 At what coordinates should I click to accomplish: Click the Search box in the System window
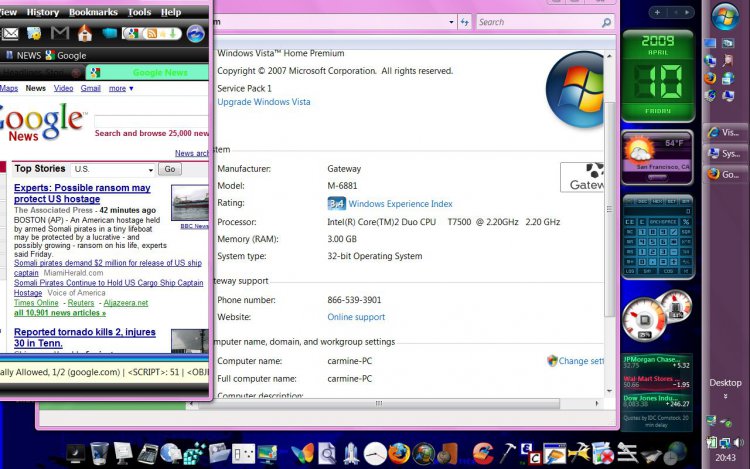(x=544, y=22)
